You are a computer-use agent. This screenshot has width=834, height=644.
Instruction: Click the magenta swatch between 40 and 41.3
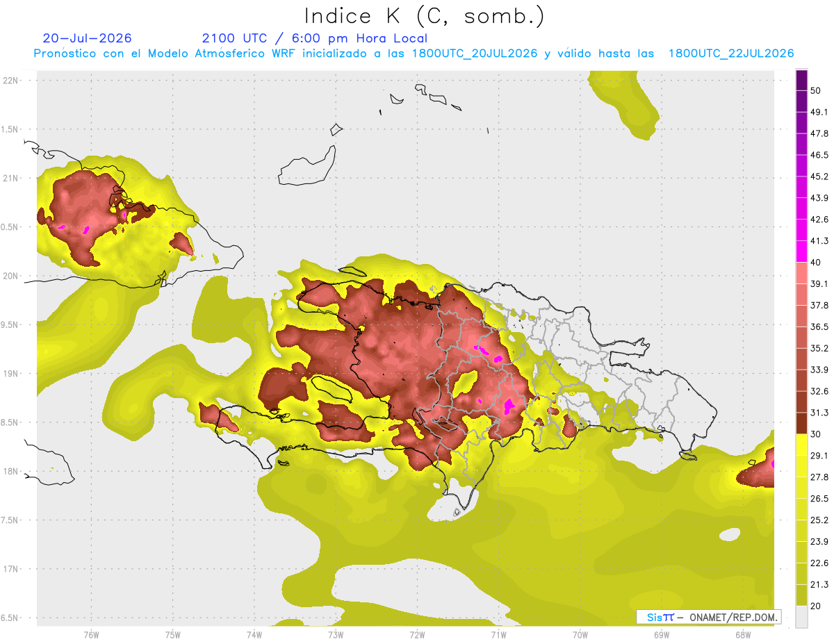pos(801,251)
